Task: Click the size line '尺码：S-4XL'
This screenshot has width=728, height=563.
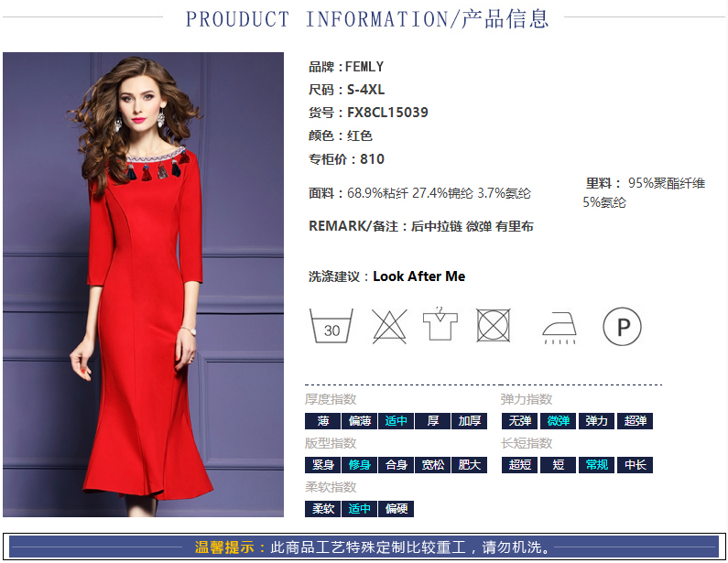Action: 347,90
